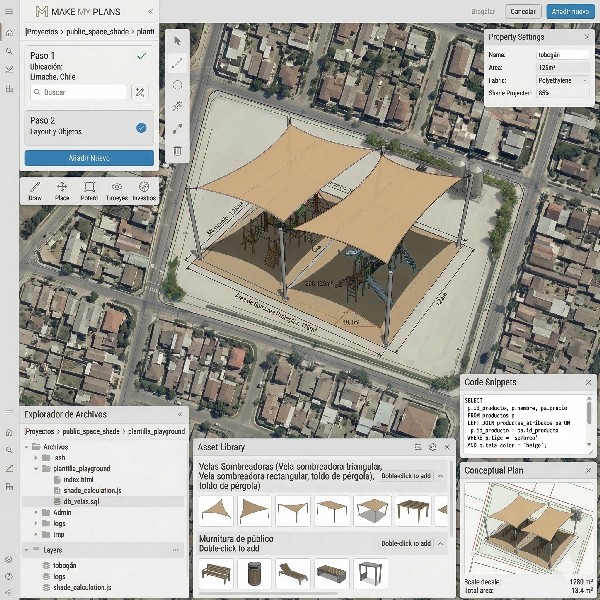Open the hamburger menu at top left
Image resolution: width=600 pixels, height=600 pixels.
pos(9,12)
